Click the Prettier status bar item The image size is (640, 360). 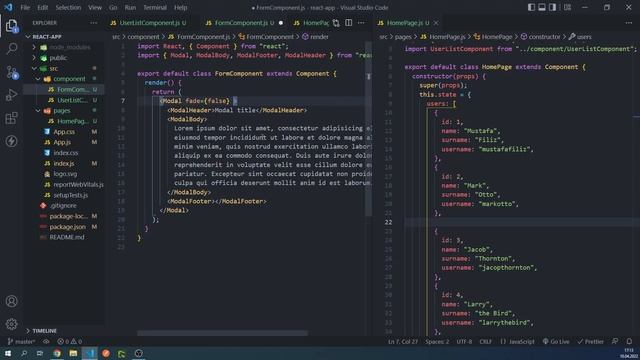coord(590,342)
